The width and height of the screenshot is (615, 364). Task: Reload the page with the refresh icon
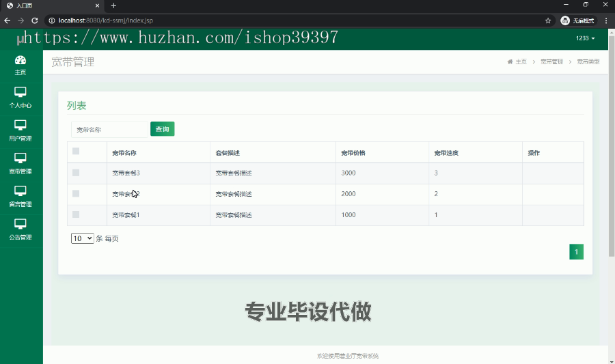click(x=35, y=20)
